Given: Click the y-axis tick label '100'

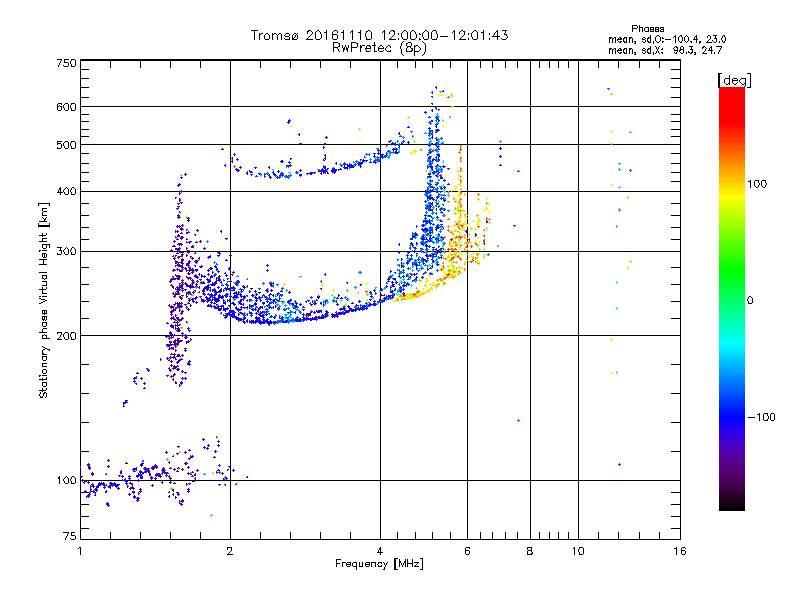Looking at the screenshot, I should pyautogui.click(x=66, y=481).
